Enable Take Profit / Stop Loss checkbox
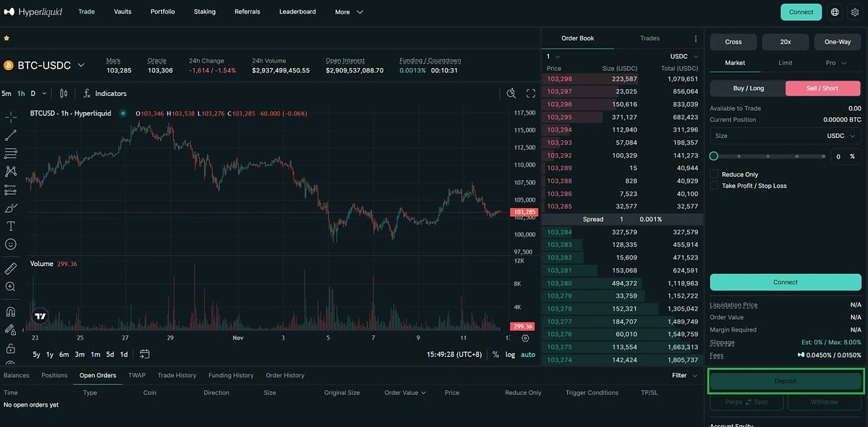The height and width of the screenshot is (427, 868). [715, 186]
